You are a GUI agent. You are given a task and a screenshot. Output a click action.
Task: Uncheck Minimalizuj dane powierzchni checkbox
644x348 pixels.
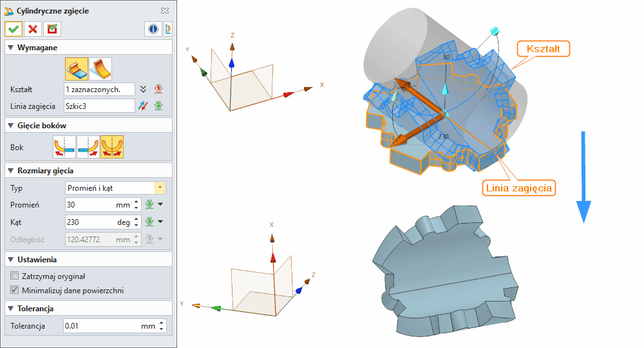(15, 289)
